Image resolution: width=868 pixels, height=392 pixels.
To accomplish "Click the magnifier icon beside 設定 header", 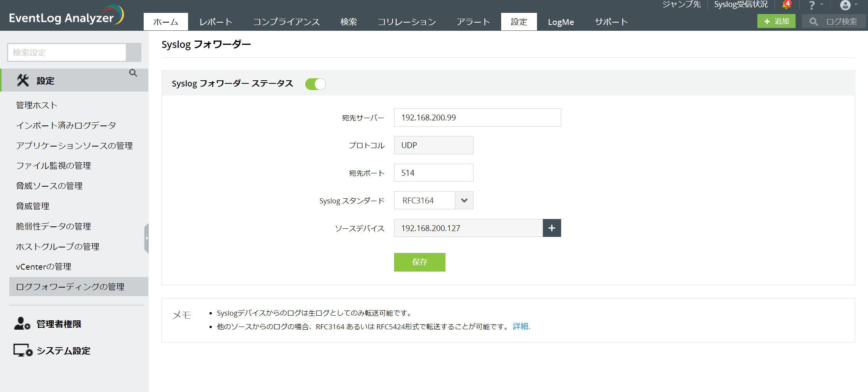I will [133, 73].
